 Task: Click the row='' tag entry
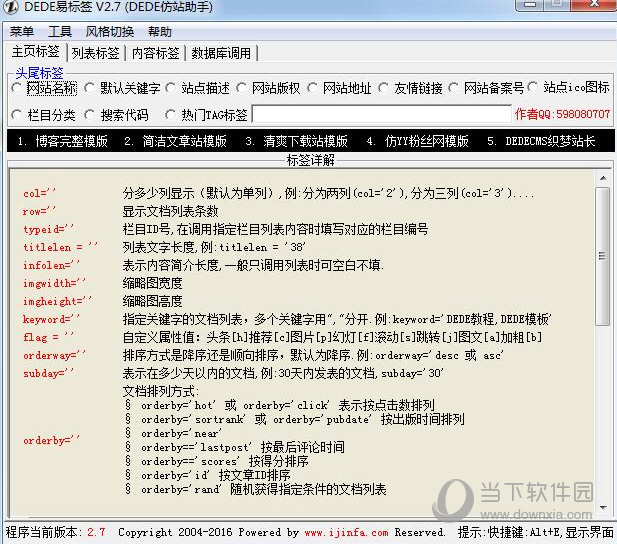click(x=39, y=211)
